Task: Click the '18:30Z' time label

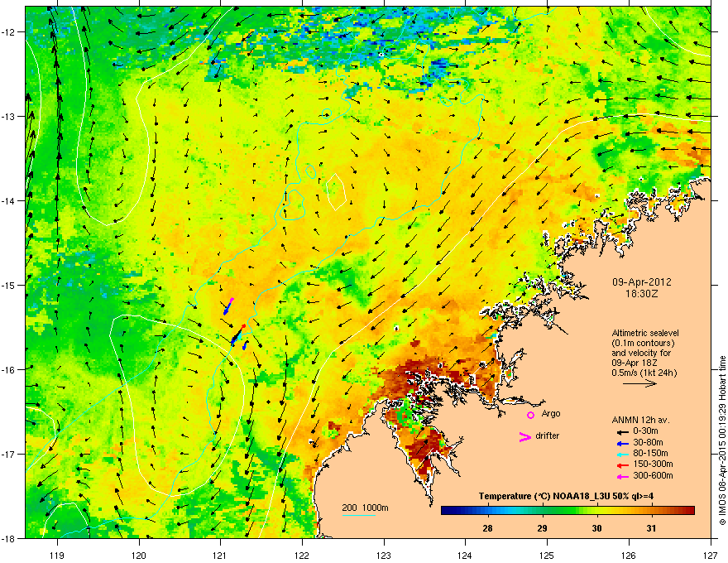Action: coord(642,294)
